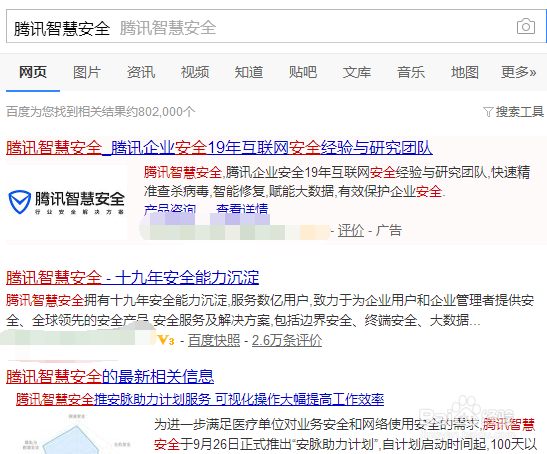
Task: Open the 文库 tab
Action: 357,72
